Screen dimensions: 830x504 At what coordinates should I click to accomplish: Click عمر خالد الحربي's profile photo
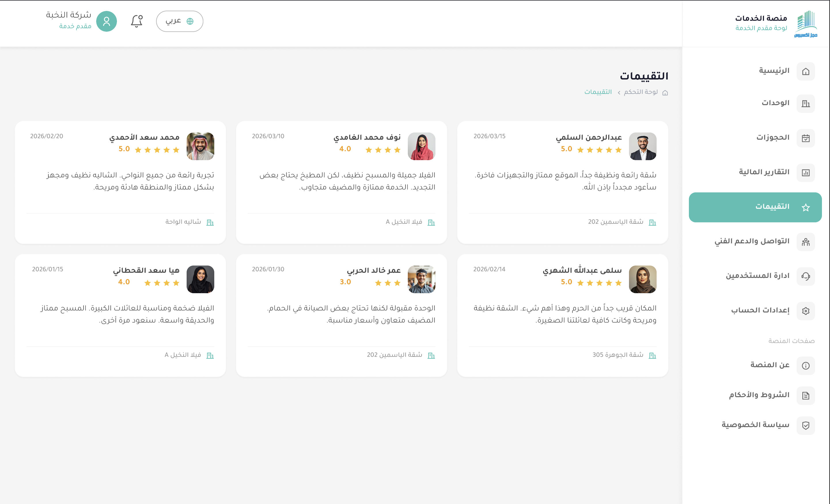pos(421,279)
